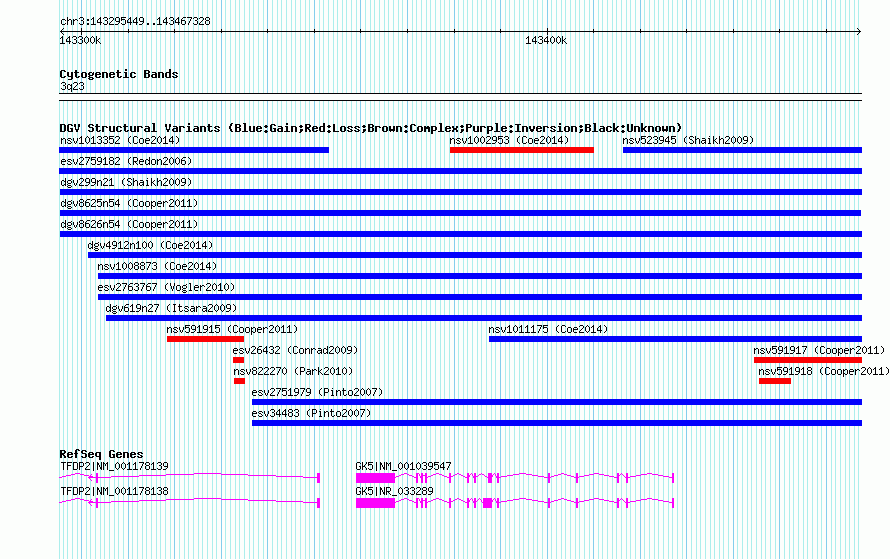The width and height of the screenshot is (890, 559).
Task: Select the GK5|NM_001039547 transcript label
Action: tap(403, 466)
